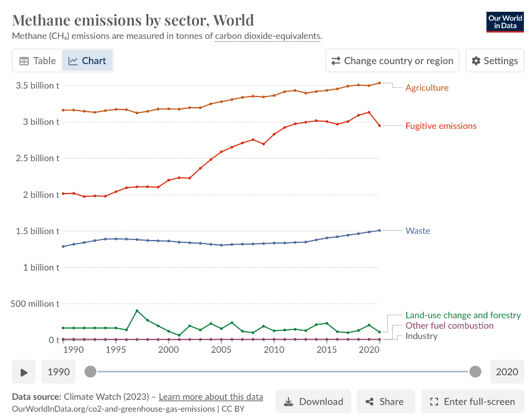This screenshot has height=420, width=531.
Task: Highlight the Agriculture series label
Action: tap(427, 88)
